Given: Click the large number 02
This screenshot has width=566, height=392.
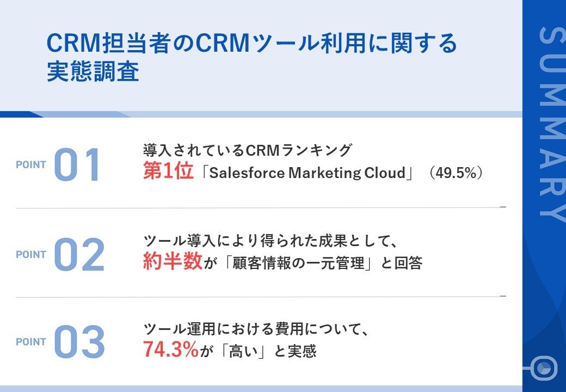Looking at the screenshot, I should [79, 254].
